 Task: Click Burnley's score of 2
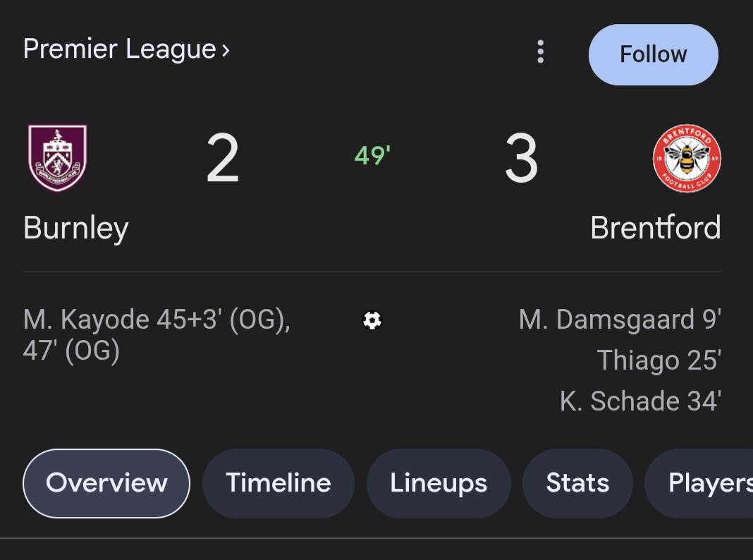[x=223, y=159]
